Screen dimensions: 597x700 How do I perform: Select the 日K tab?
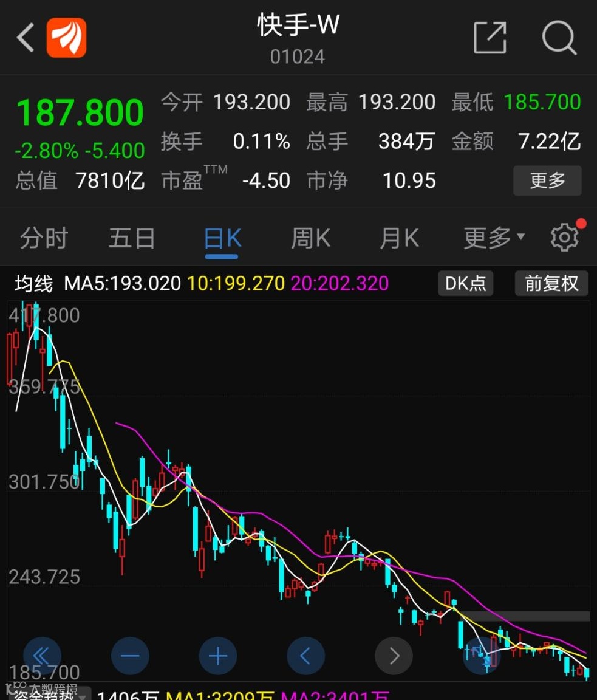(222, 238)
